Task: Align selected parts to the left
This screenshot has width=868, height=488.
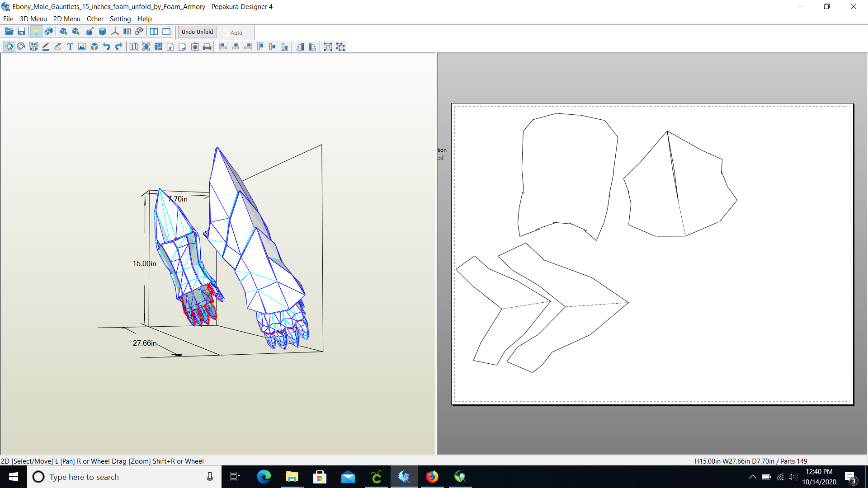Action: (x=223, y=46)
